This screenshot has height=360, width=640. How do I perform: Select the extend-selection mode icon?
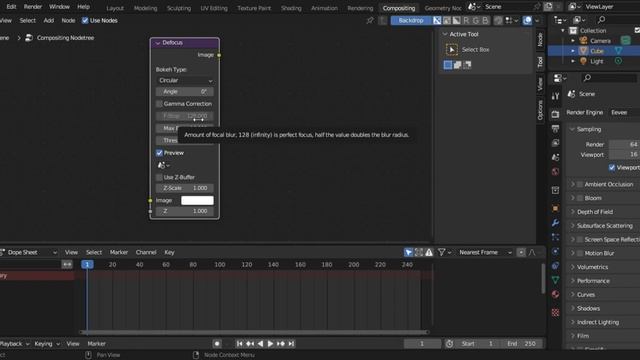coord(458,65)
